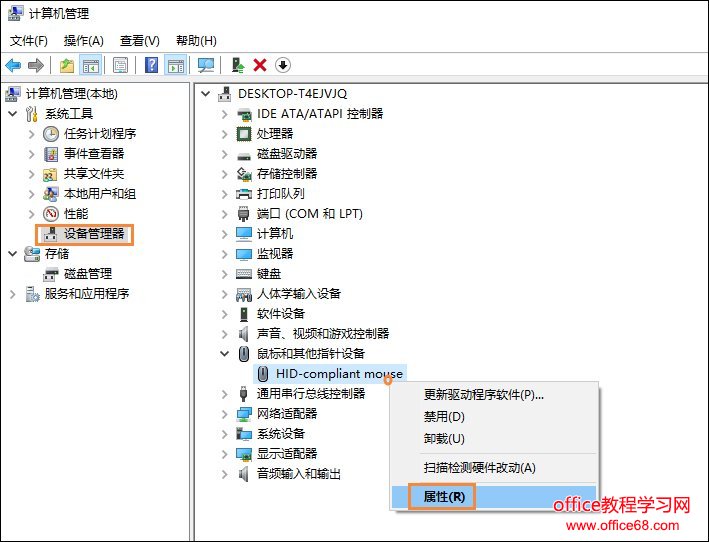
Task: Select 本地用户和组 tree item
Action: click(99, 194)
